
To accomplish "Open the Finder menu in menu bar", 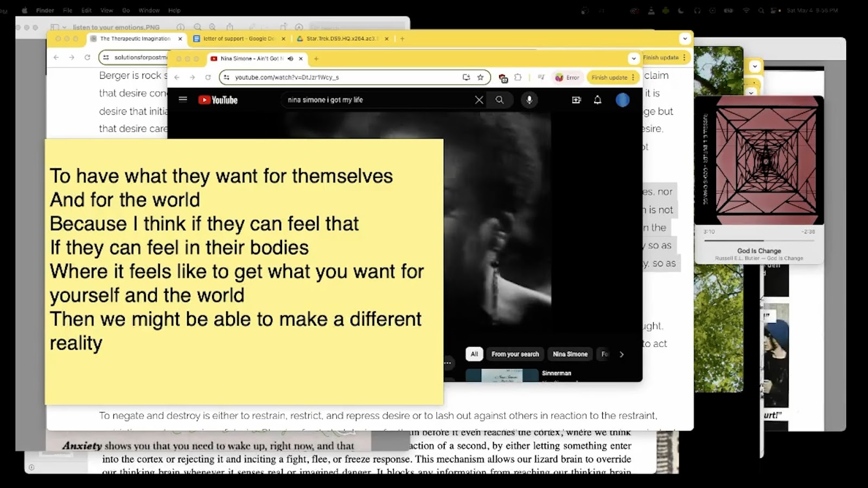I will click(x=45, y=10).
